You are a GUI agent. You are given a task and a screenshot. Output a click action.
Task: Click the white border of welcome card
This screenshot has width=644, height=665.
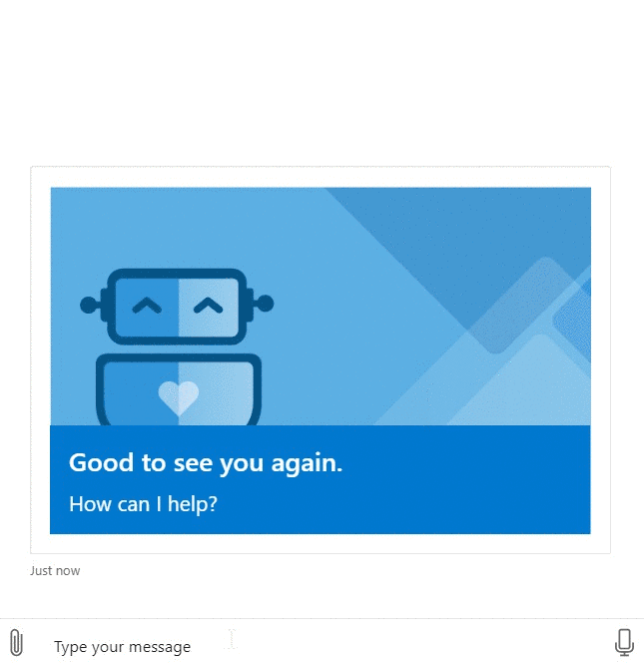pos(321,177)
